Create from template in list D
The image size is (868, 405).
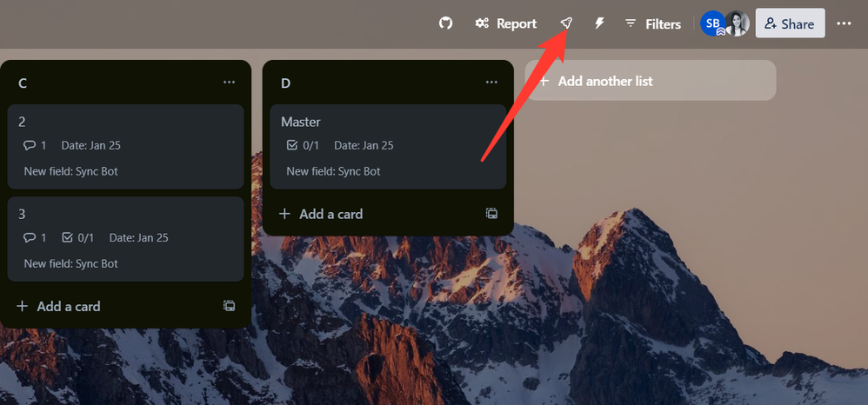click(x=491, y=213)
